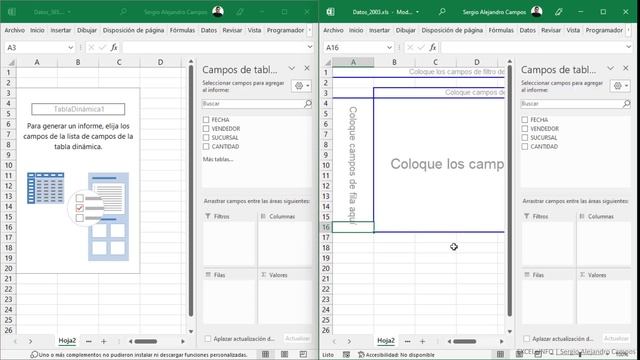
Task: Add a new sheet in Datos_2003.xls window
Action: (x=422, y=341)
